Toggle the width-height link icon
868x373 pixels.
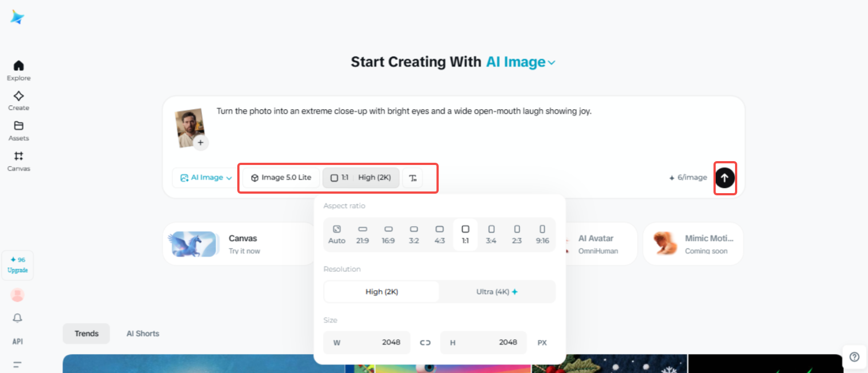[x=425, y=343]
